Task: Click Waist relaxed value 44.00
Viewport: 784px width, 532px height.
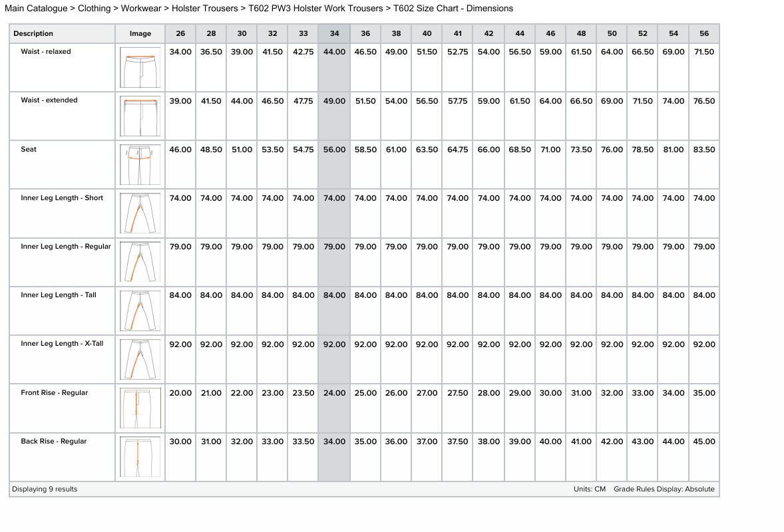Action: click(x=335, y=51)
